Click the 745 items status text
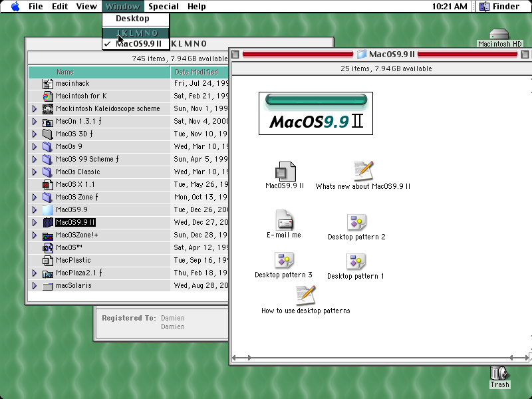532x399 pixels. tap(180, 59)
